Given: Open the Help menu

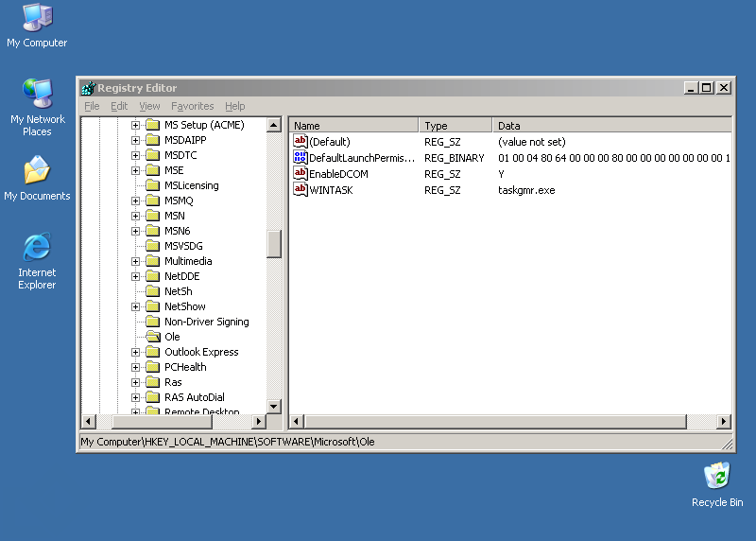Looking at the screenshot, I should [234, 106].
